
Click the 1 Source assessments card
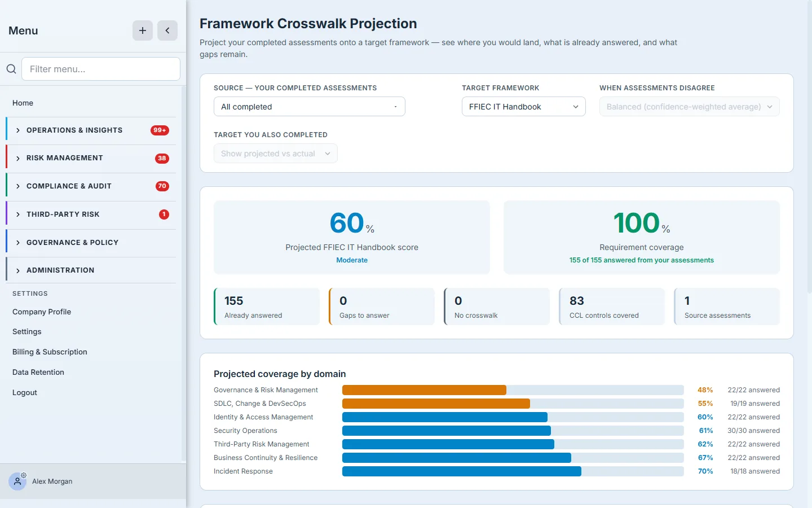click(727, 306)
